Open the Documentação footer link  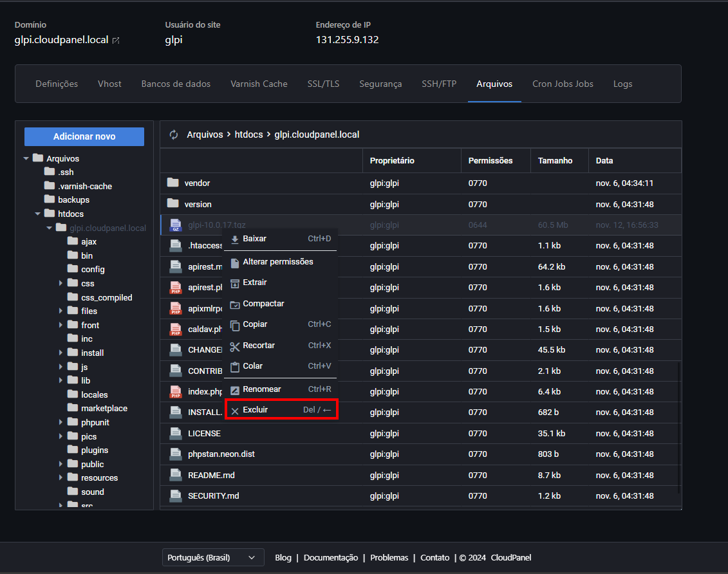(x=330, y=557)
